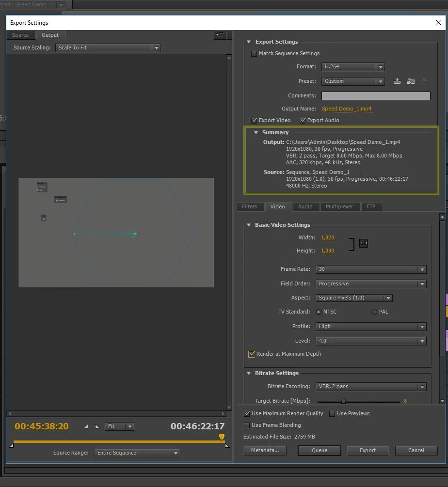Toggle the width-height link constraint icon
The width and height of the screenshot is (448, 487).
pos(364,243)
